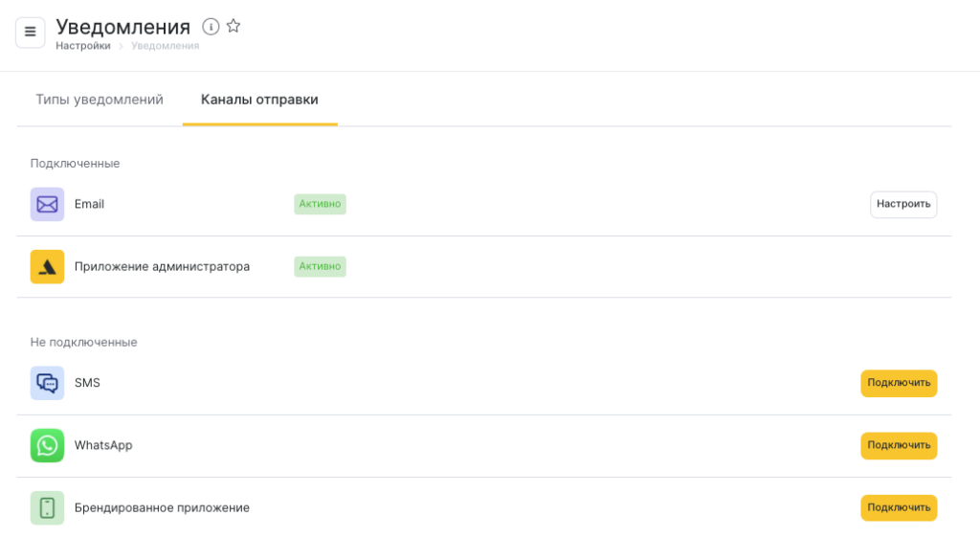The width and height of the screenshot is (980, 560).
Task: Click the WhatsApp channel name
Action: click(x=103, y=445)
